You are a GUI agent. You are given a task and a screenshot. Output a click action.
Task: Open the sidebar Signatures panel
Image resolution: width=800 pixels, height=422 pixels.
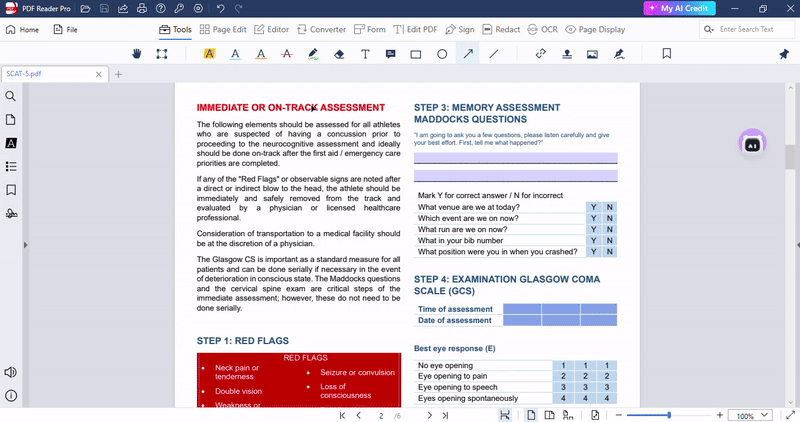click(x=11, y=213)
